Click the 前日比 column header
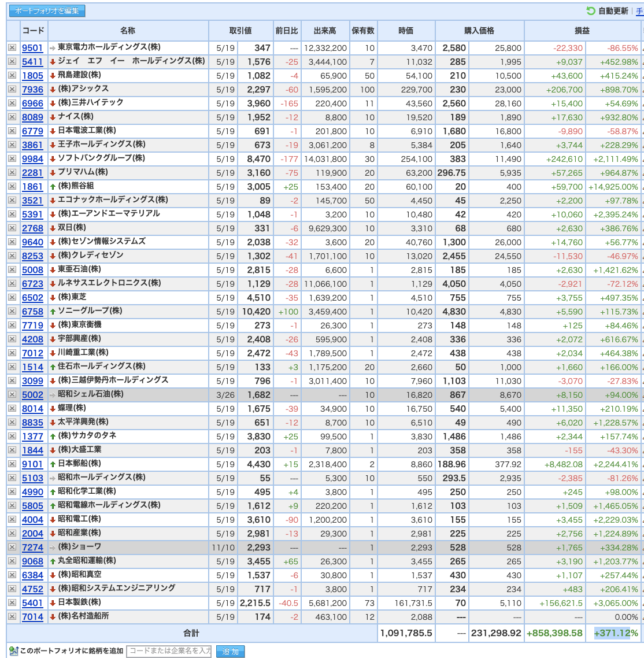The height and width of the screenshot is (658, 644). click(x=287, y=31)
